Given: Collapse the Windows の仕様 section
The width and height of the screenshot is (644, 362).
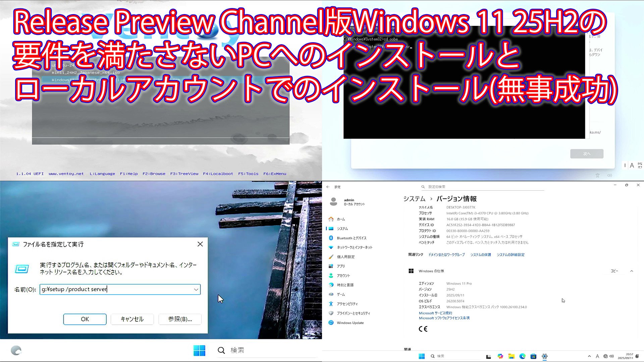Looking at the screenshot, I should pos(632,271).
